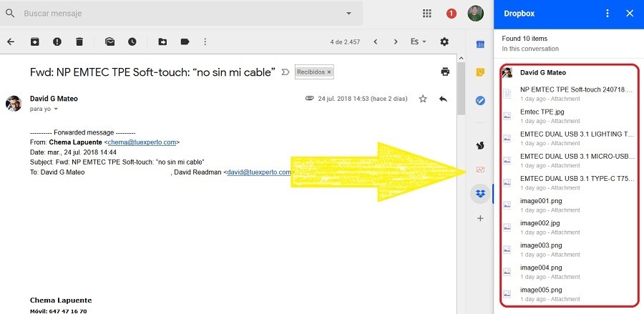This screenshot has height=314, width=644.
Task: Print the email conversation
Action: coord(445,72)
